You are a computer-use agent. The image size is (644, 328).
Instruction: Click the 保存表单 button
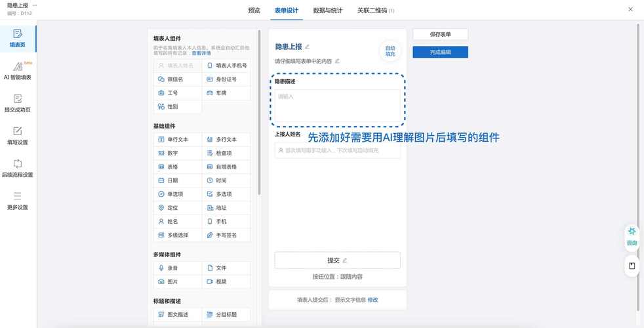440,34
